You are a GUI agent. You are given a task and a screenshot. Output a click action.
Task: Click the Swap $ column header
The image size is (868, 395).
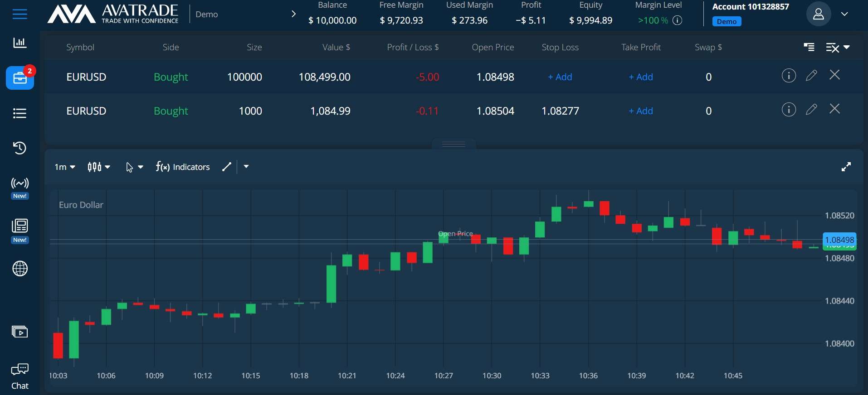click(x=708, y=47)
